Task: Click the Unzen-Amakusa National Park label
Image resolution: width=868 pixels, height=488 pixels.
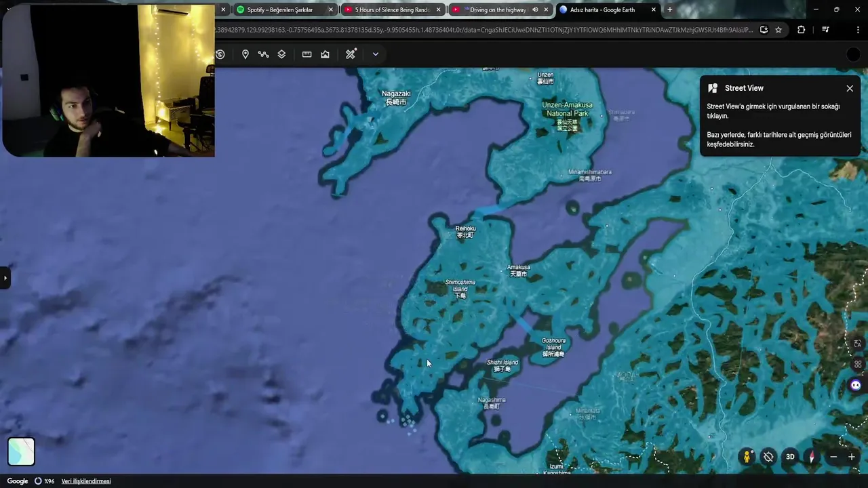Action: (568, 116)
